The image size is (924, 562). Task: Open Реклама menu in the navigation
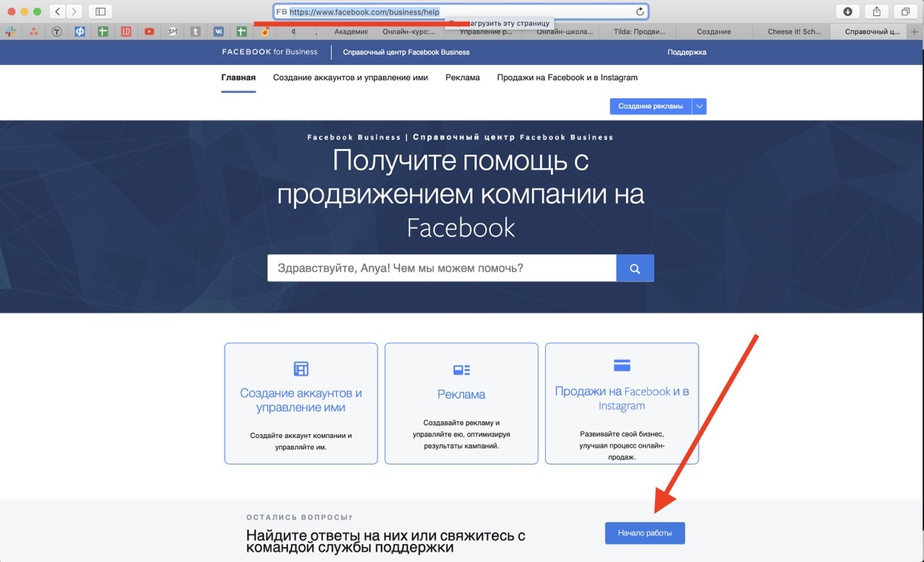coord(462,77)
